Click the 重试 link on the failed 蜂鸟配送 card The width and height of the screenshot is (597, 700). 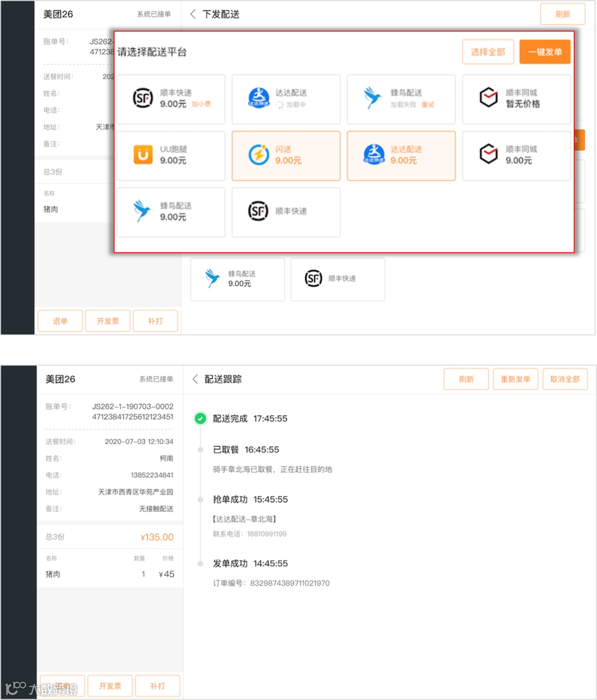pyautogui.click(x=428, y=105)
